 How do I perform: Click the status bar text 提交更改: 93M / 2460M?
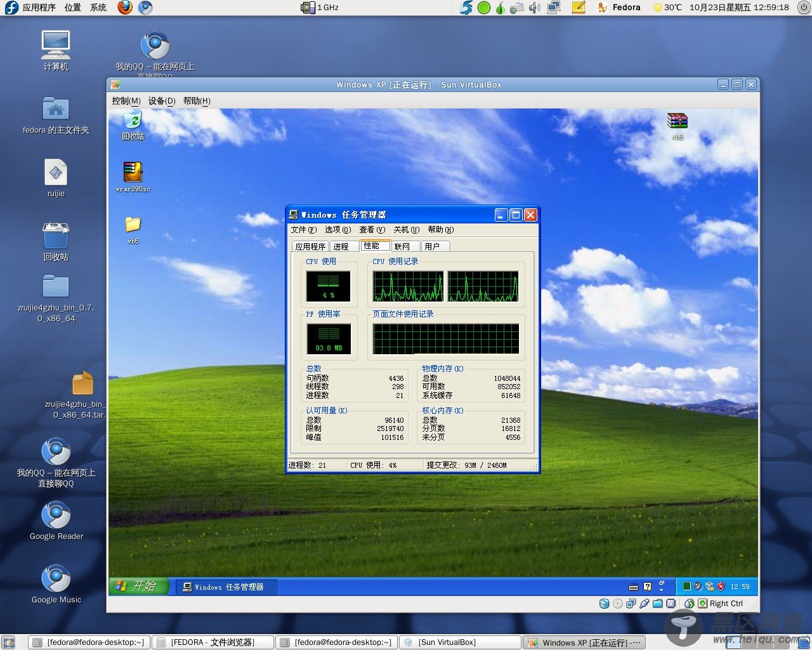coord(467,465)
